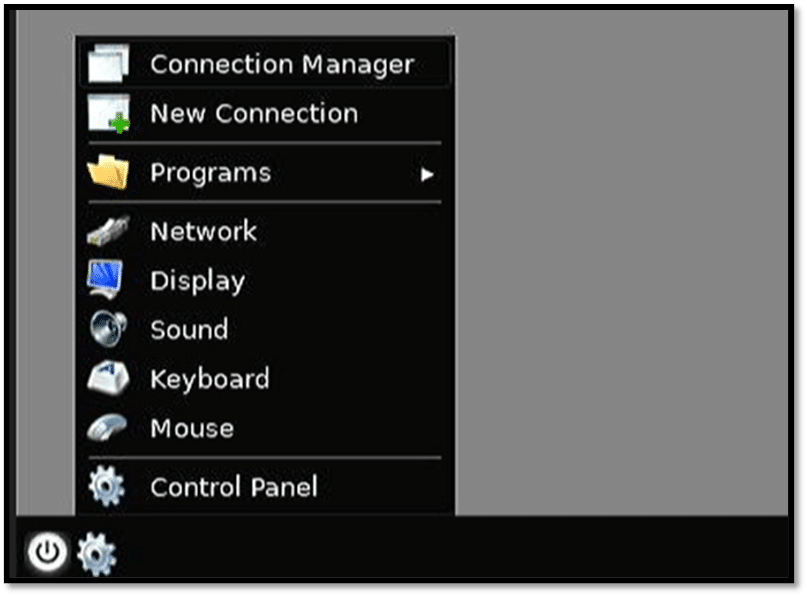
Task: Click the yellow Programs folder icon
Action: (x=108, y=172)
